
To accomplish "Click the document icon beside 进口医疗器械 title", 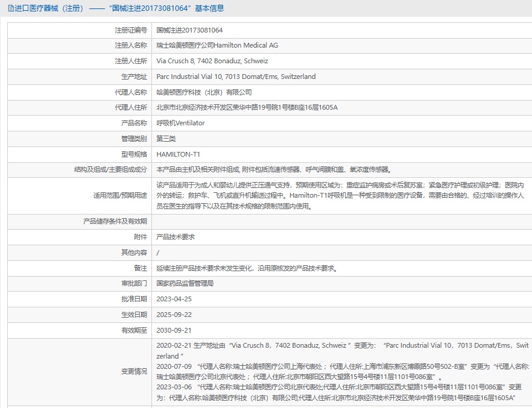I will 11,8.
